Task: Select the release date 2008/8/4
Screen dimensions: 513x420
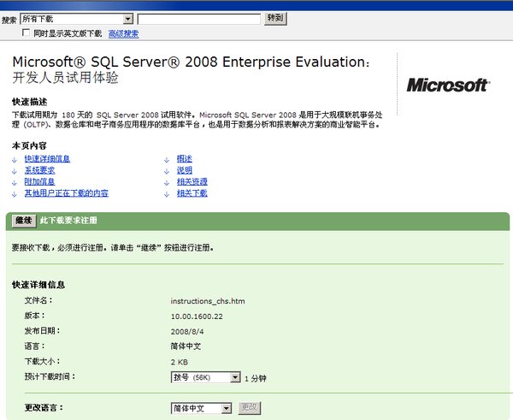Action: pyautogui.click(x=187, y=332)
